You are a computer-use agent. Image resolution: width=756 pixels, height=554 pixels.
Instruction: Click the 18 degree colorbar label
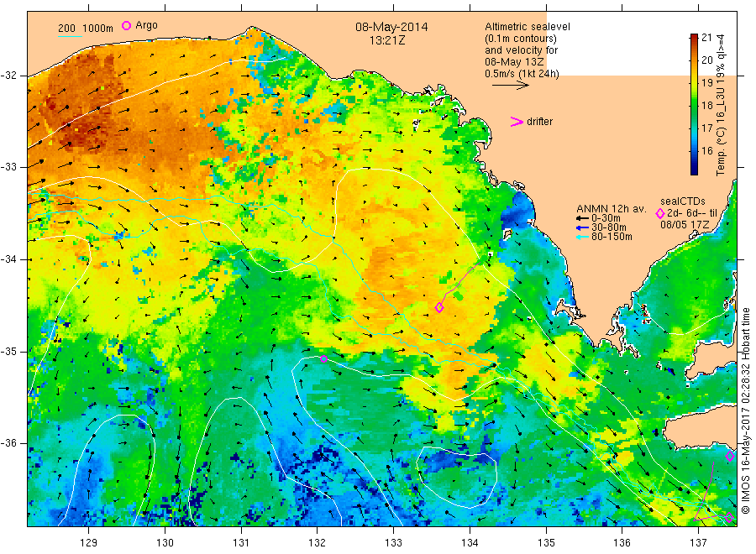pyautogui.click(x=706, y=106)
